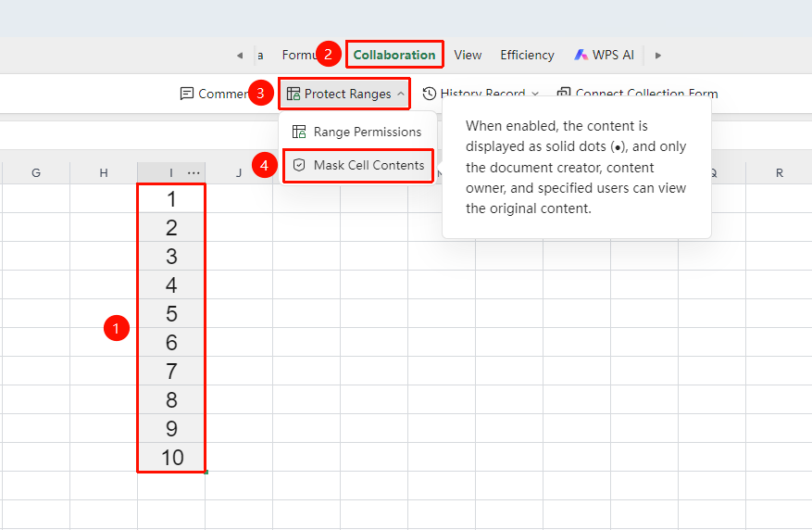Click the Protect Ranges table-lock icon
The width and height of the screenshot is (812, 530).
coord(294,94)
